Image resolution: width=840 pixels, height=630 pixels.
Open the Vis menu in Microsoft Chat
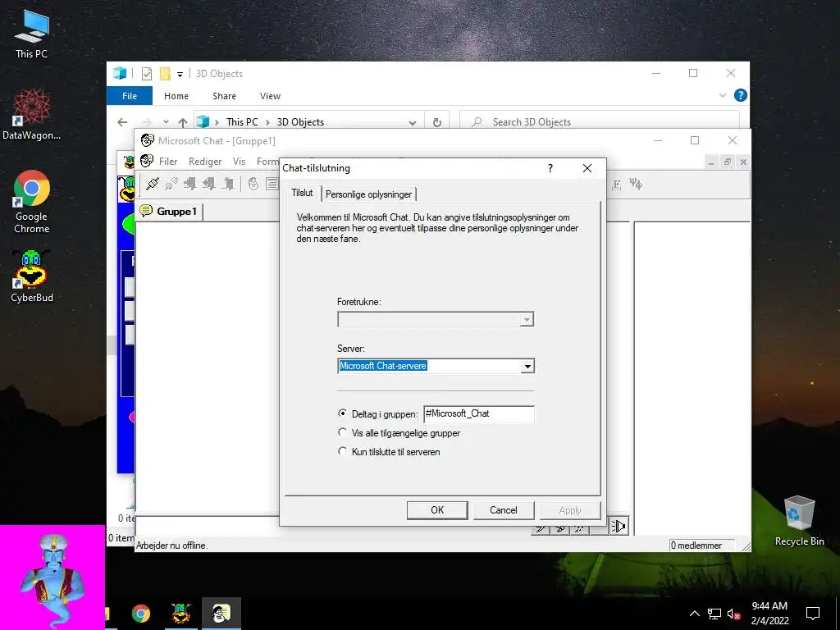239,162
